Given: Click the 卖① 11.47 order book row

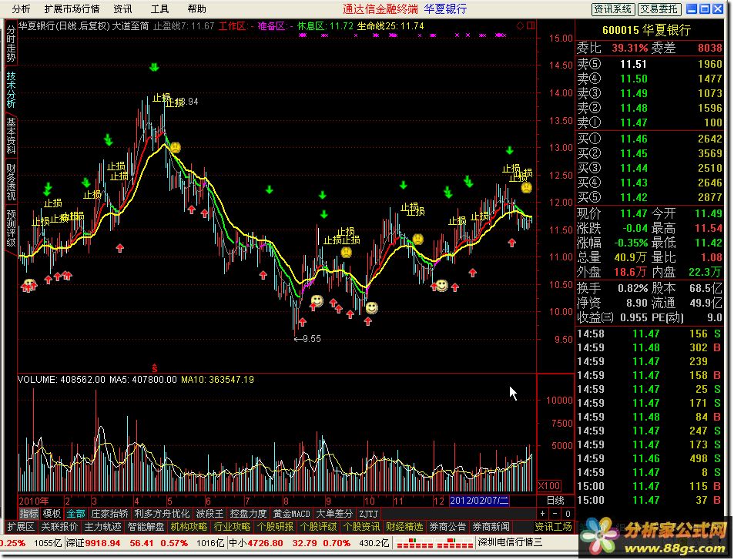Looking at the screenshot, I should click(x=649, y=122).
